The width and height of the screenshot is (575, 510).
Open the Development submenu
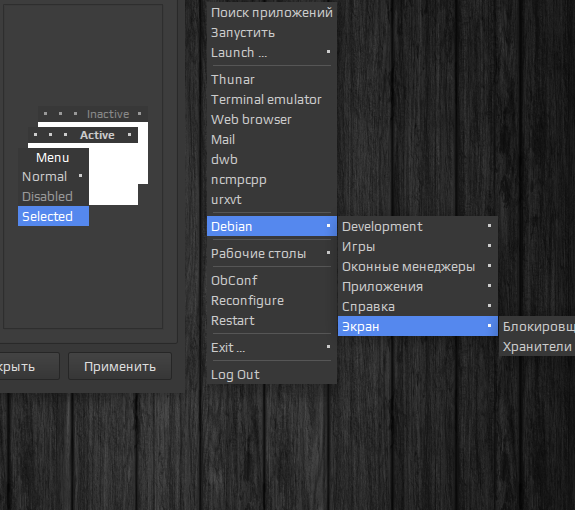pyautogui.click(x=418, y=227)
